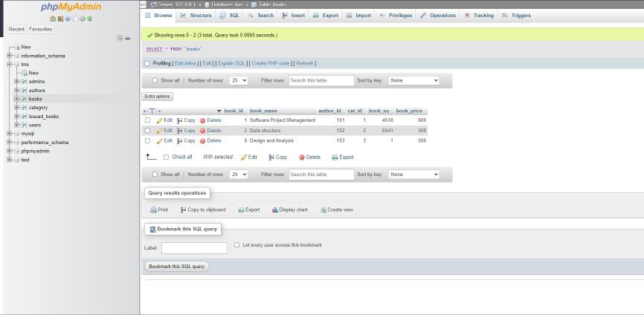Select the checkbox for Data structure row

point(147,131)
